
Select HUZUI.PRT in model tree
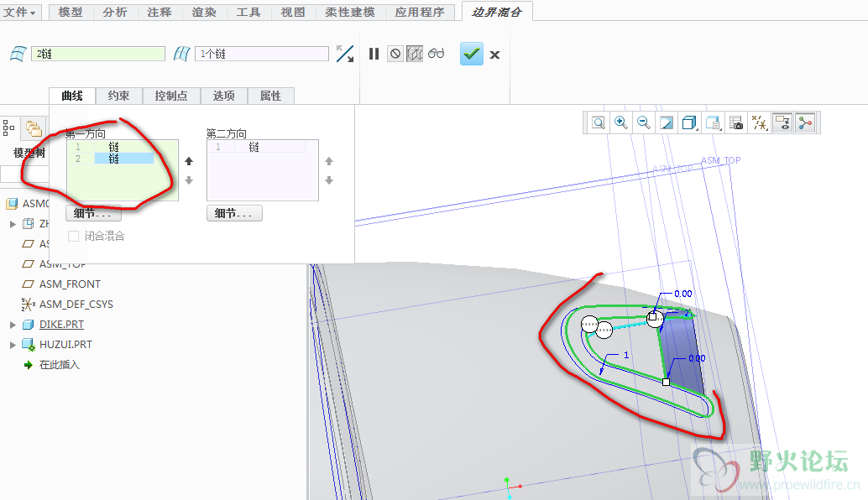65,345
